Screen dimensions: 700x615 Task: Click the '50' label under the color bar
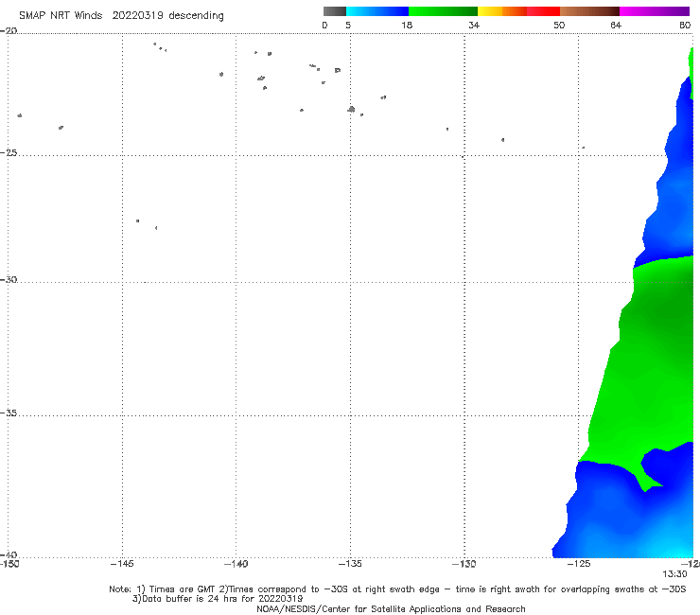pyautogui.click(x=559, y=25)
